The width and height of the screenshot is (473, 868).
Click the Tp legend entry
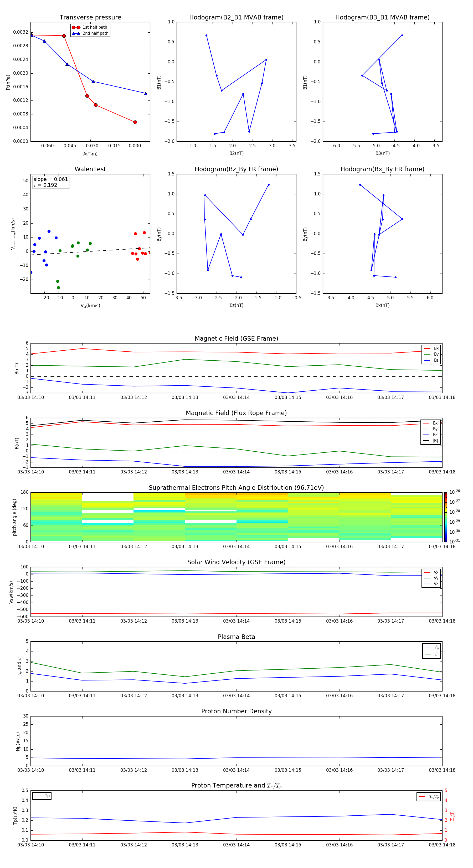pos(42,796)
